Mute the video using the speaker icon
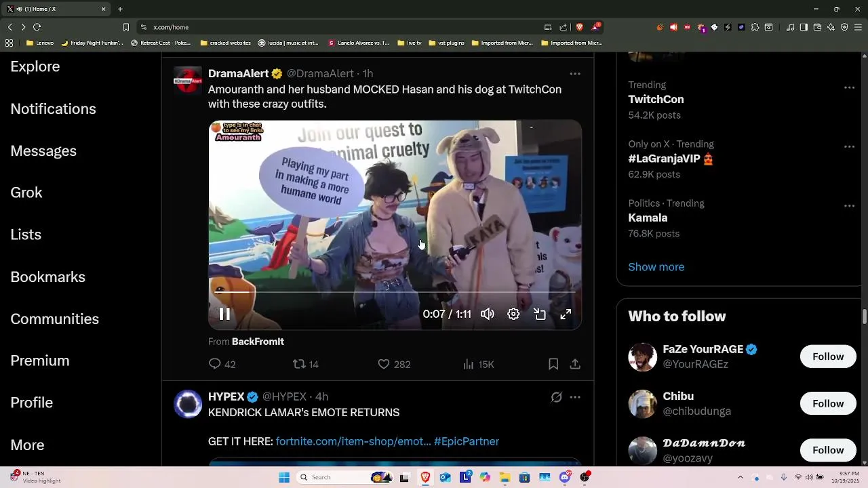868x488 pixels. (488, 314)
